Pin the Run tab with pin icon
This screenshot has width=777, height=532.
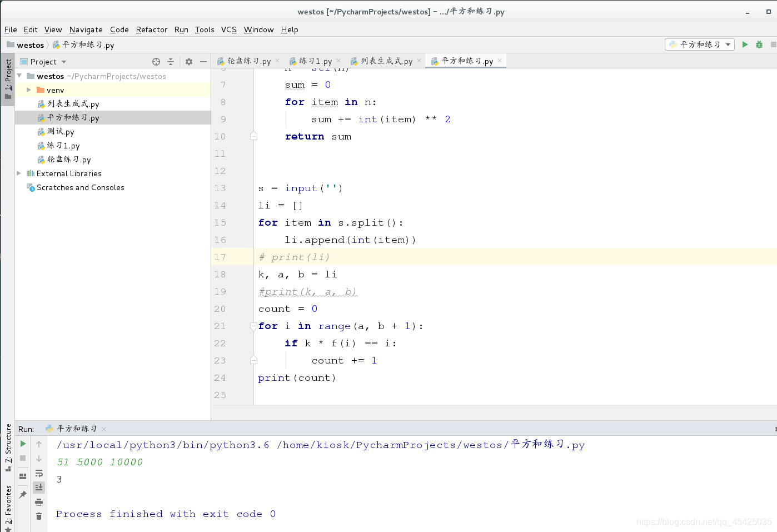point(23,494)
